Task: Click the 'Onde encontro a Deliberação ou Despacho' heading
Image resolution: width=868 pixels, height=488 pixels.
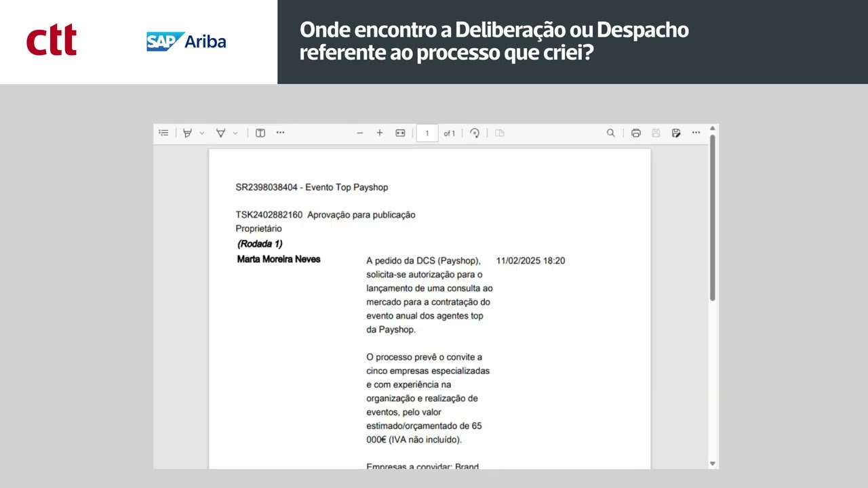Action: (x=494, y=30)
